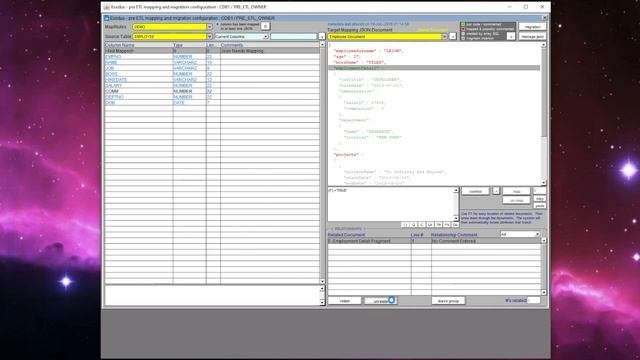Click the bossName line in JSON document
The height and width of the screenshot is (360, 640).
coord(360,62)
